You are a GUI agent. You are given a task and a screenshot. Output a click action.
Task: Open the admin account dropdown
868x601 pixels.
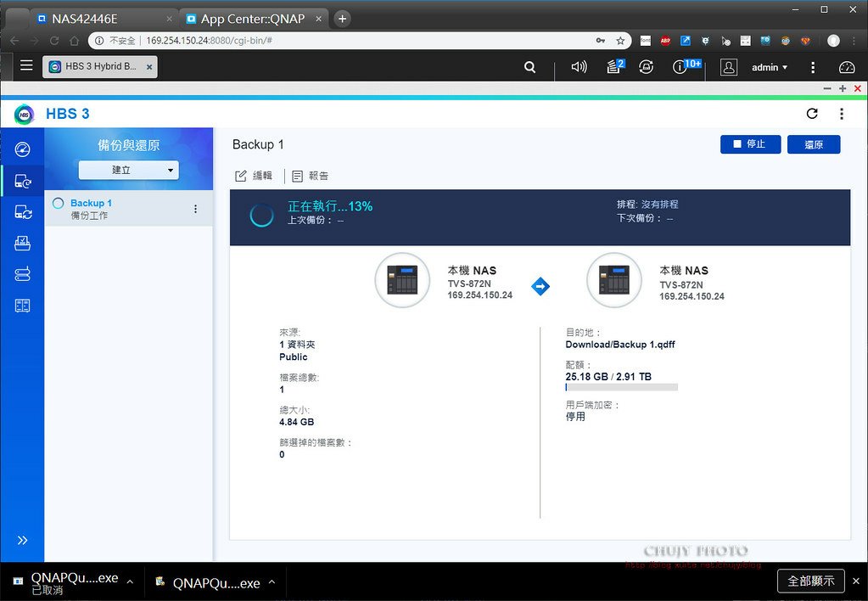tap(770, 67)
